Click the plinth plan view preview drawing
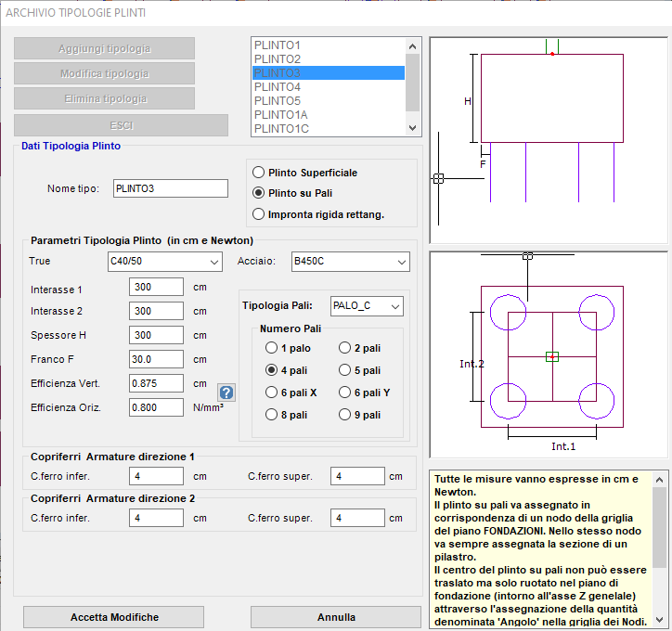 549,354
